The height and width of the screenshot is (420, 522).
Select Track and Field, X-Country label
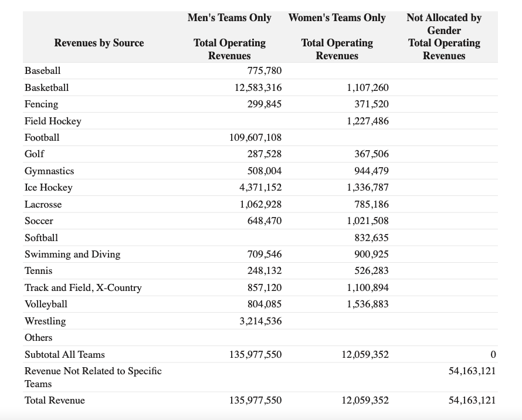pos(83,287)
